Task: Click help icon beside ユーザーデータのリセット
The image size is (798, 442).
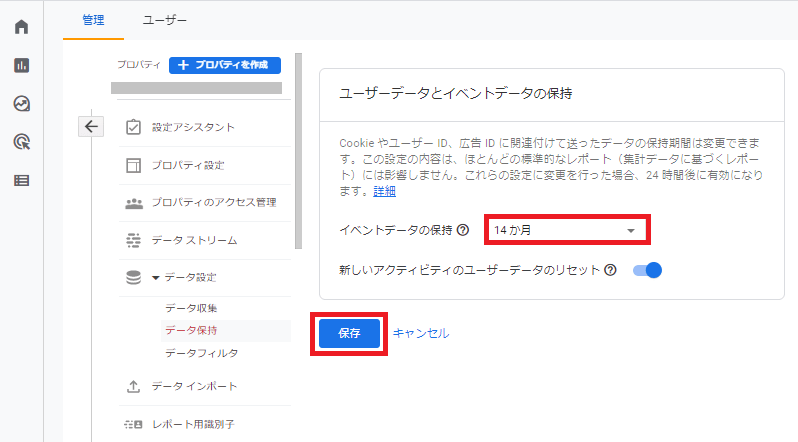Action: click(610, 270)
